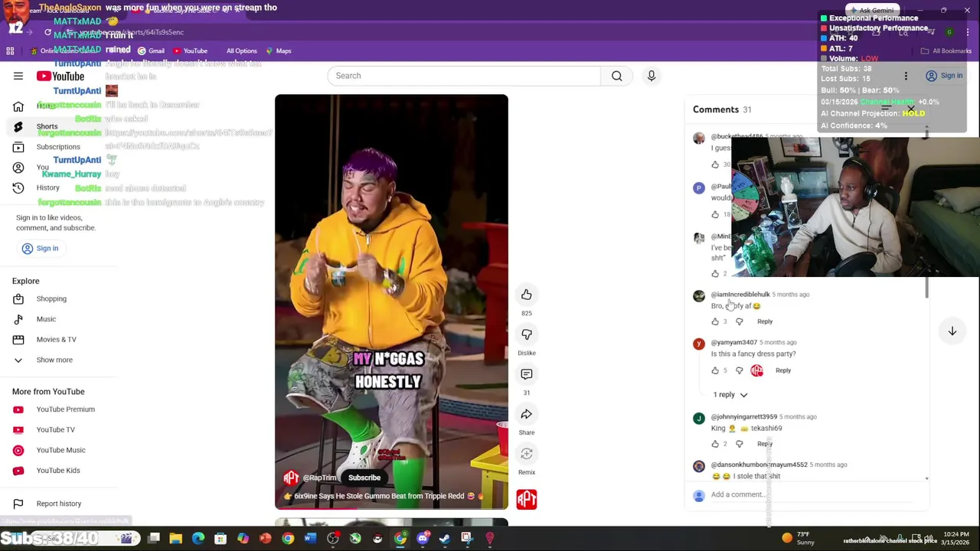This screenshot has width=980, height=551.
Task: Like the @iamIncrediblehulk comment
Action: pos(715,321)
